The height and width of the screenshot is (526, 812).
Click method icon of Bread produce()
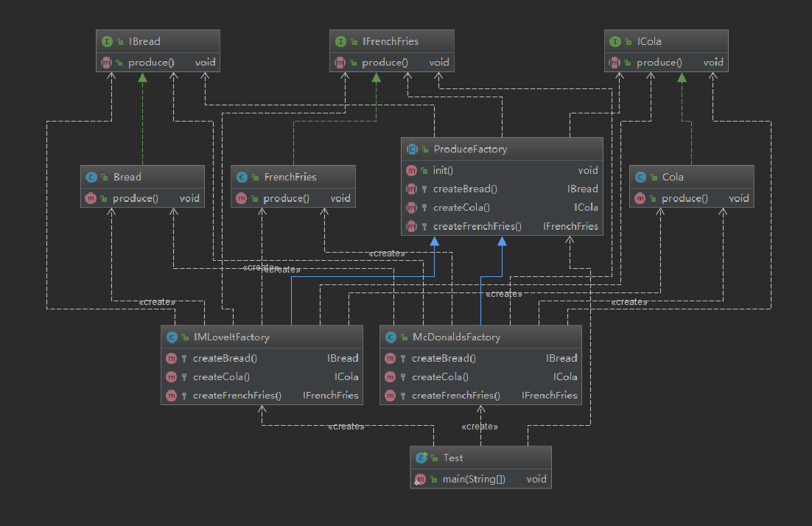tap(91, 198)
